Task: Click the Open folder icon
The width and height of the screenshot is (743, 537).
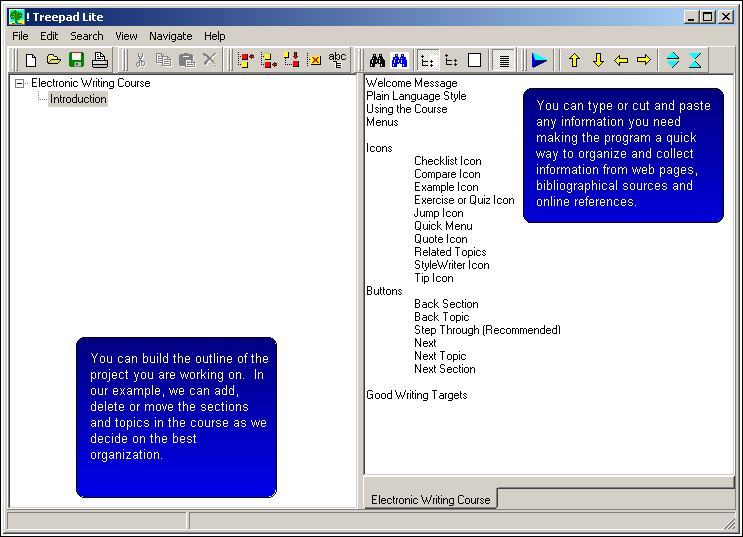Action: (x=54, y=60)
